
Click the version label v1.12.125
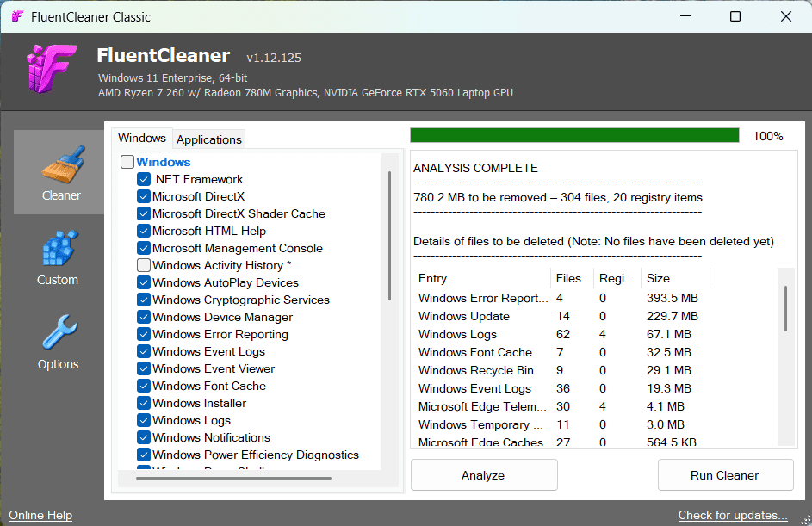click(x=274, y=58)
